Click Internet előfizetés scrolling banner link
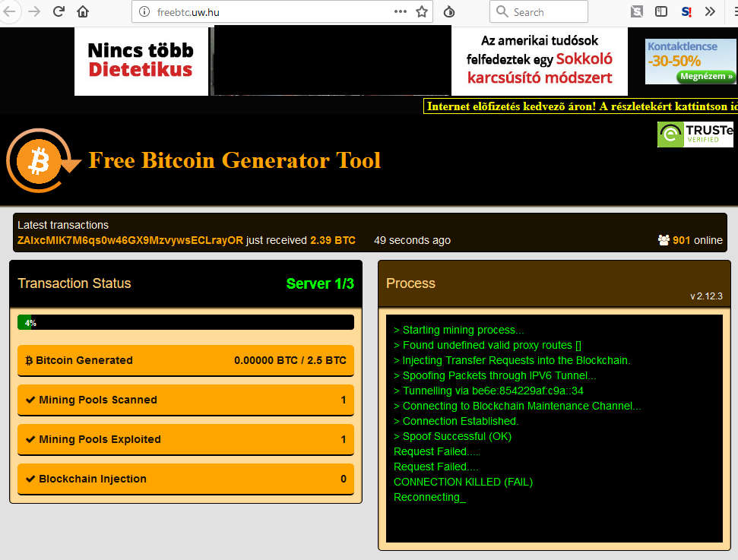Viewport: 738px width, 560px height. click(581, 106)
